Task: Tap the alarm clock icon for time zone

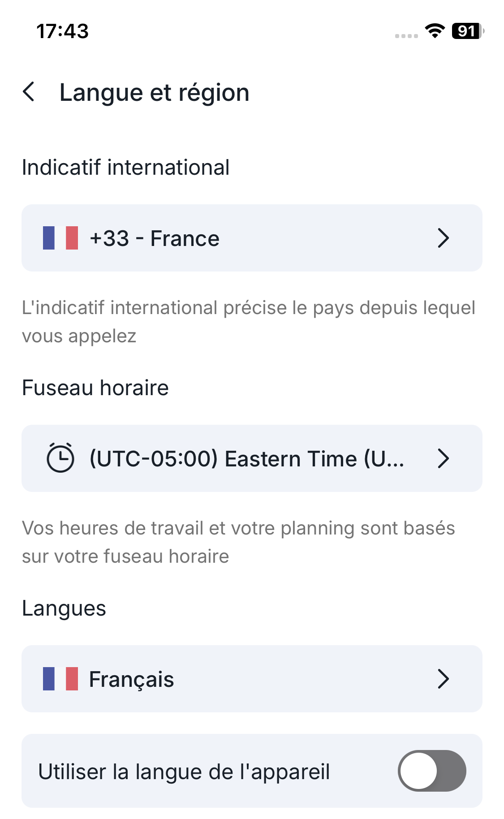Action: 60,458
